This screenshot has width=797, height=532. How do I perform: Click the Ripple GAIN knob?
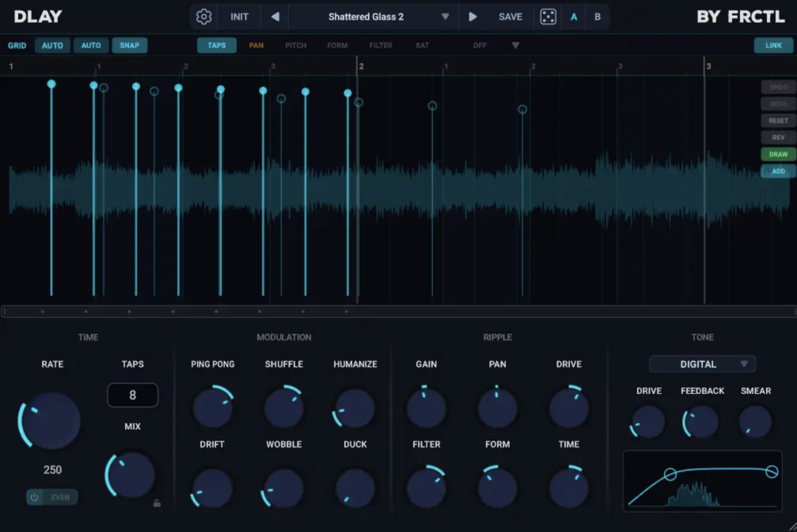[x=426, y=408]
